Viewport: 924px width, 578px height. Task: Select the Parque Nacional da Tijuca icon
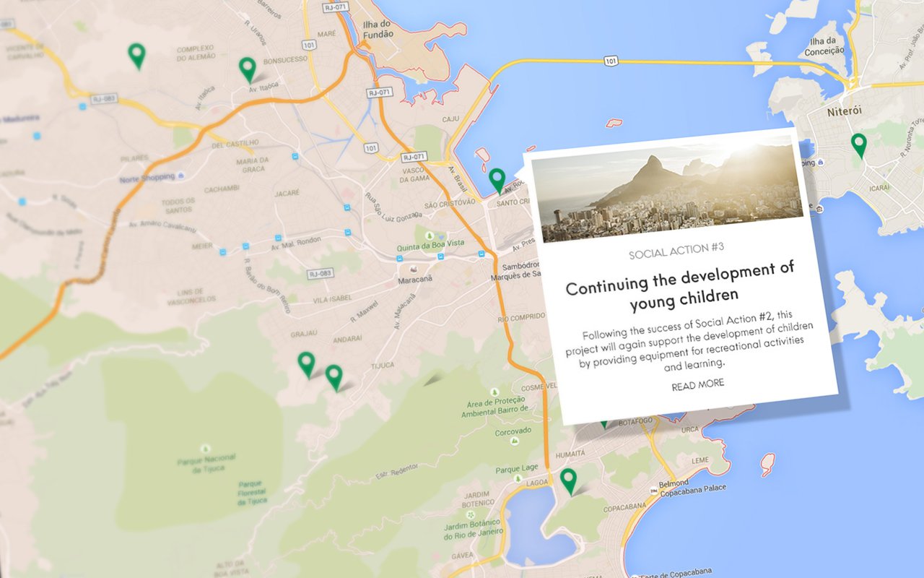click(206, 448)
